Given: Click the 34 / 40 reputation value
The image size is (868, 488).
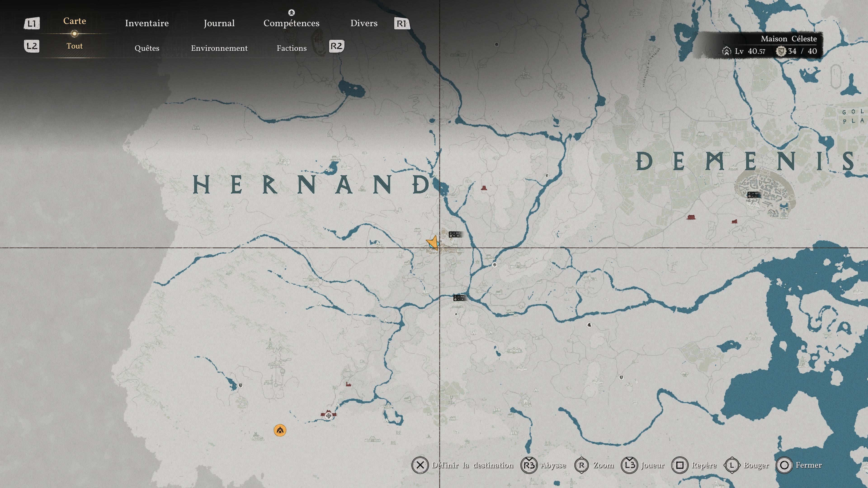Looking at the screenshot, I should coord(802,51).
